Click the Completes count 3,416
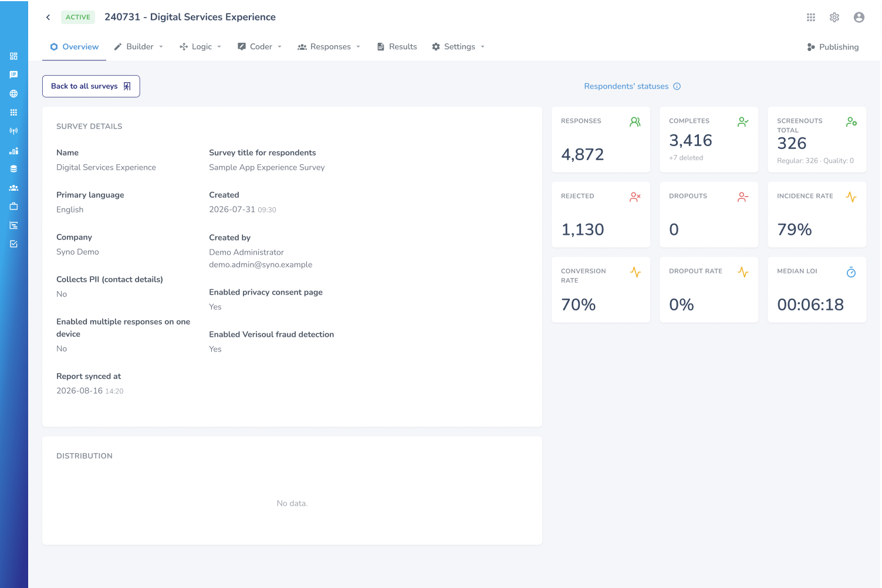 [691, 141]
